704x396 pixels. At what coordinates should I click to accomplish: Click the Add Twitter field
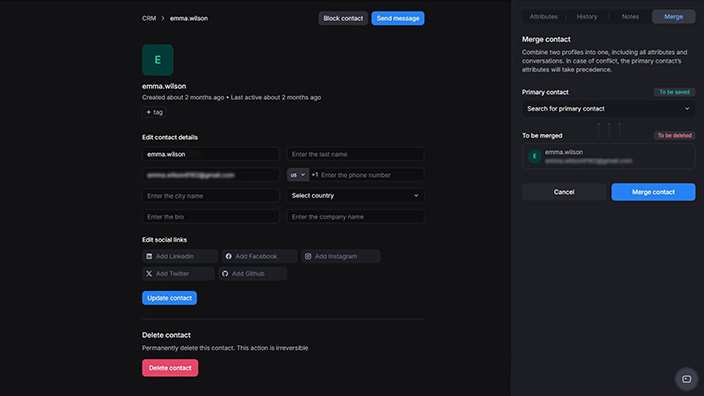178,273
